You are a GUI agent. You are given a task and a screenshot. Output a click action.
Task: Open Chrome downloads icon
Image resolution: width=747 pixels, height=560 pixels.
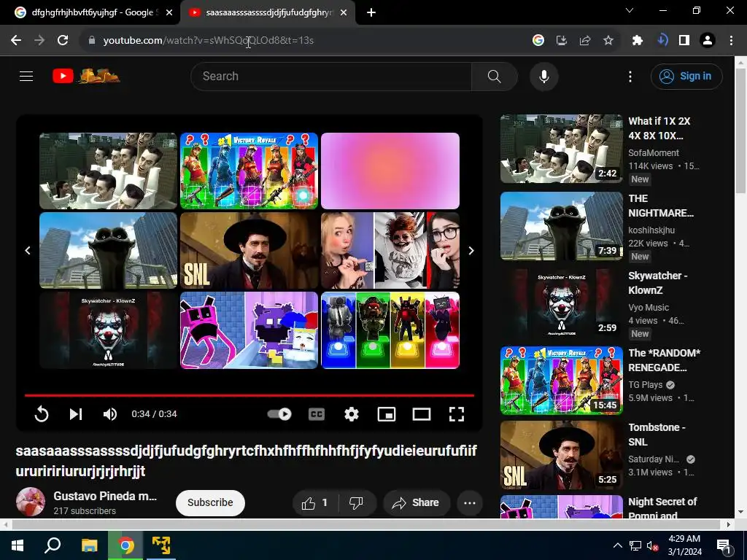click(662, 41)
